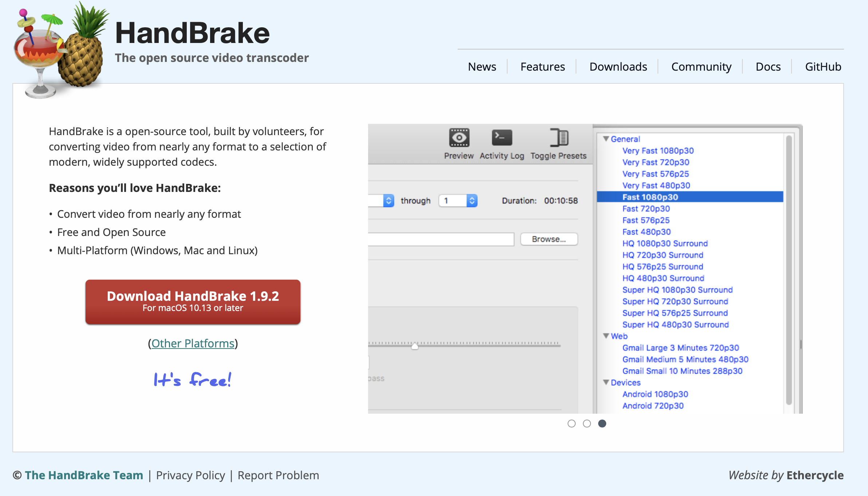
Task: Select the HQ 480p30 Surround preset
Action: click(x=663, y=279)
